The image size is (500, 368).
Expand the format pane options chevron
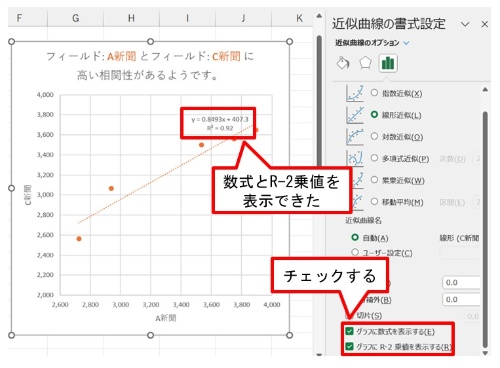click(x=465, y=24)
